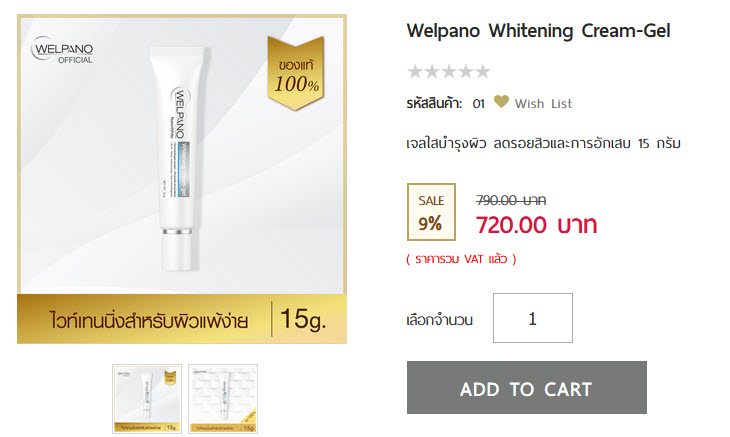Image resolution: width=730 pixels, height=437 pixels.
Task: Select the second product thumbnail
Action: click(223, 399)
